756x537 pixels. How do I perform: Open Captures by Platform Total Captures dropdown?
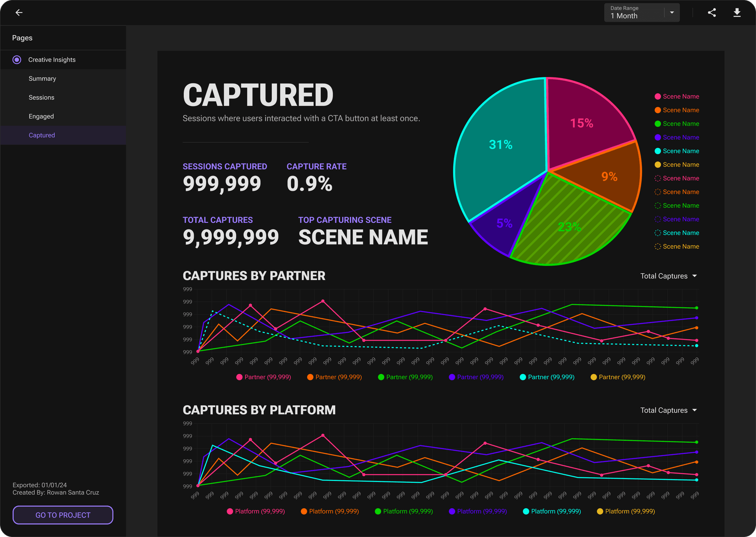[669, 410]
